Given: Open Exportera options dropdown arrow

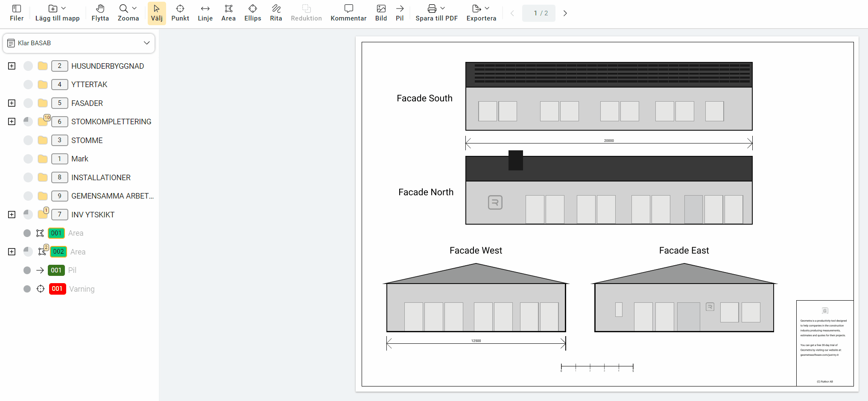Looking at the screenshot, I should click(x=487, y=9).
